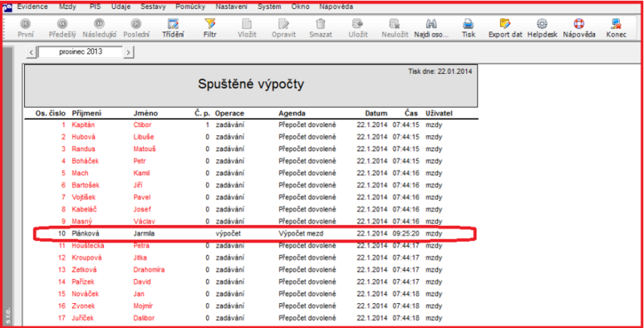
Task: Open the Sestavy menu
Action: click(153, 7)
